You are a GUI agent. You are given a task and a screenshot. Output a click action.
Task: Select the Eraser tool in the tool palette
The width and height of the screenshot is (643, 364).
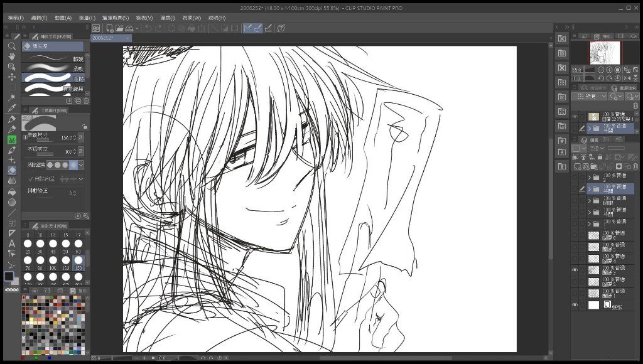coord(12,170)
